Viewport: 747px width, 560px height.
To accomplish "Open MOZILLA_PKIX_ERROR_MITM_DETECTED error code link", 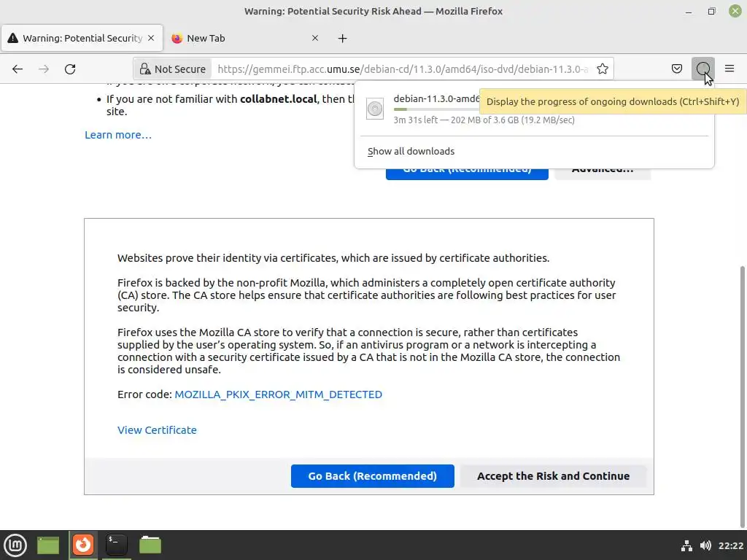I will (x=278, y=394).
